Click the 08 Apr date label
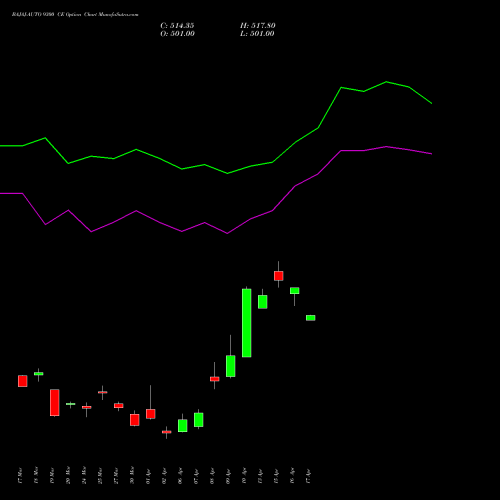Screen dimensions: 500x500 pyautogui.click(x=212, y=476)
